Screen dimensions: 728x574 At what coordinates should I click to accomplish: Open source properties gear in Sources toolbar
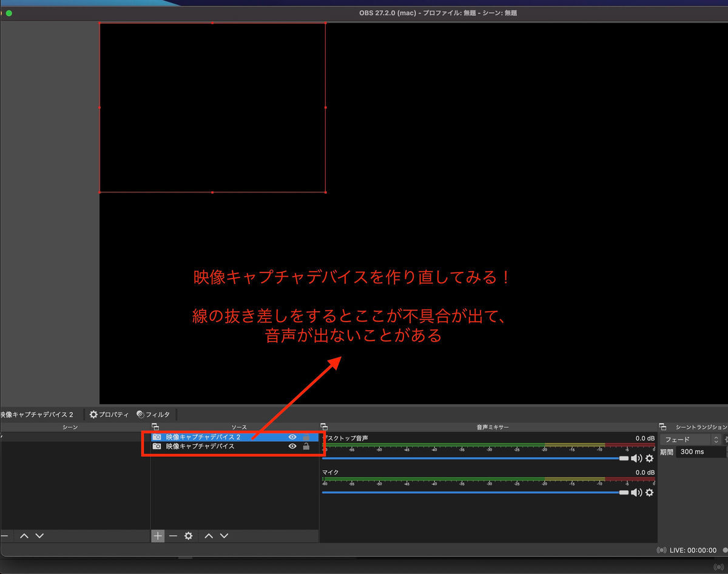(x=189, y=536)
